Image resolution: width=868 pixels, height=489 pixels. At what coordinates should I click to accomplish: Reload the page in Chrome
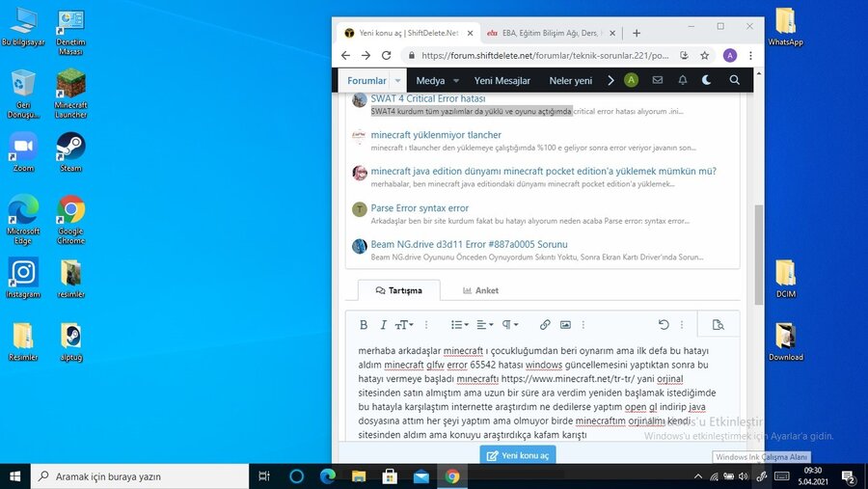coord(386,55)
